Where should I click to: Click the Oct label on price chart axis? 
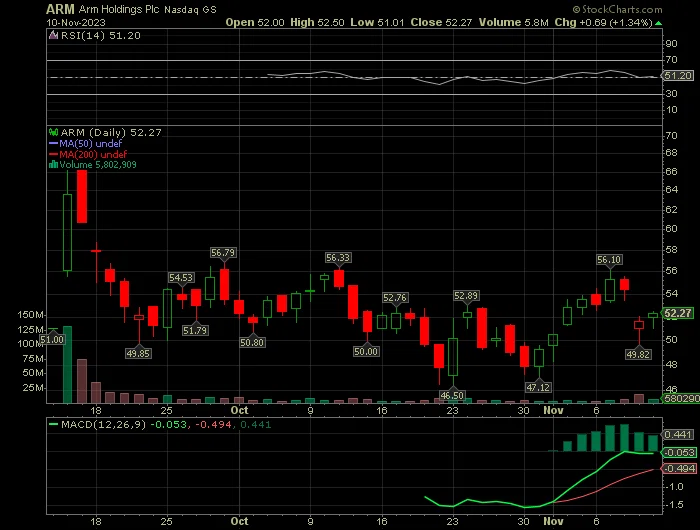[239, 410]
